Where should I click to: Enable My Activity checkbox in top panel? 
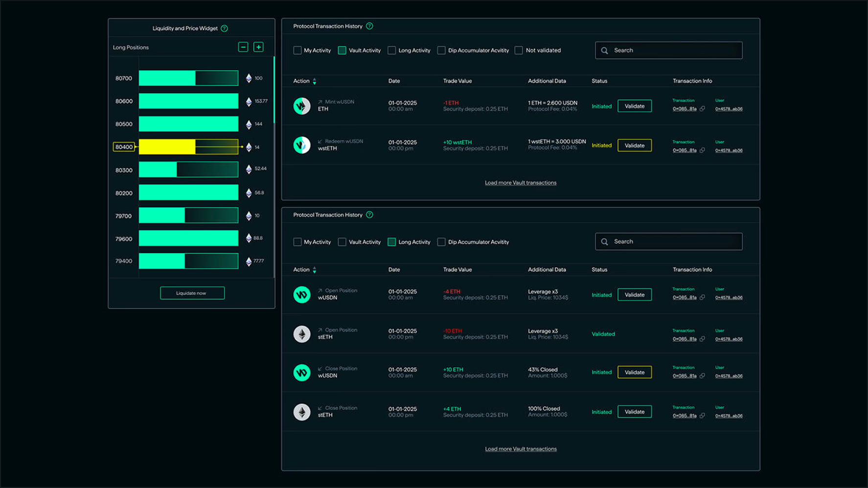[297, 50]
